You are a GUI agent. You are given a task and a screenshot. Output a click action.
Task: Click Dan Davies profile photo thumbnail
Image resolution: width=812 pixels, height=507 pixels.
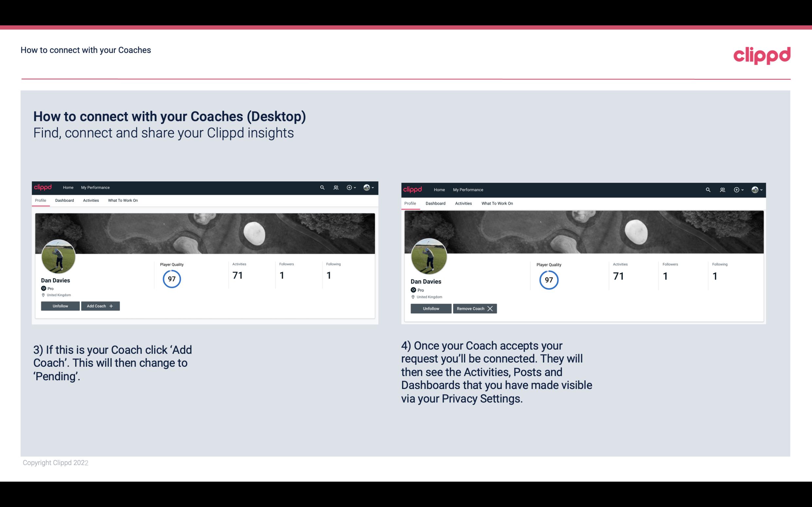coord(59,255)
